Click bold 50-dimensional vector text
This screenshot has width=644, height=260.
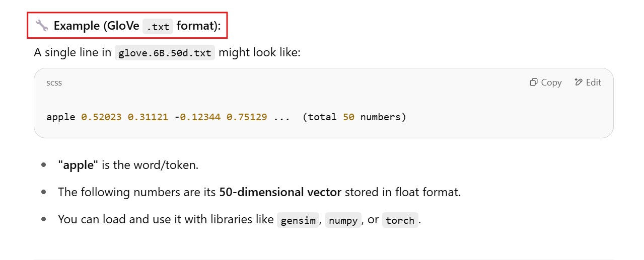pos(280,192)
